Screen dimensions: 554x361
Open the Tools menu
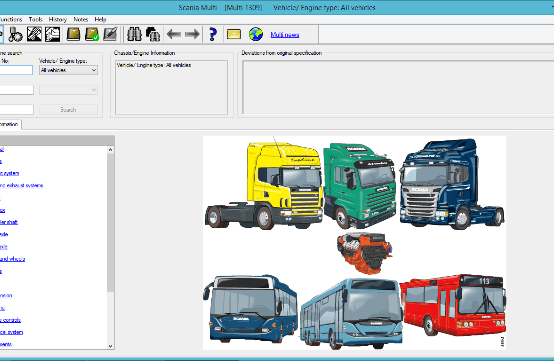coord(35,19)
